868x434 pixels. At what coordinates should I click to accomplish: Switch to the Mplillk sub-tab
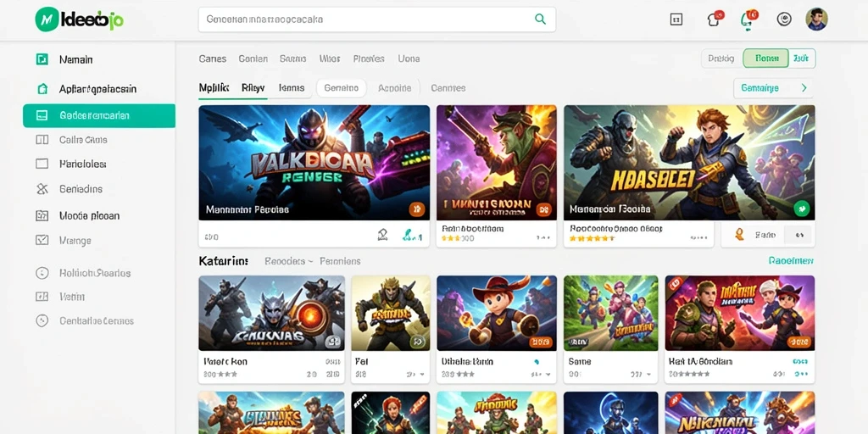(x=214, y=87)
